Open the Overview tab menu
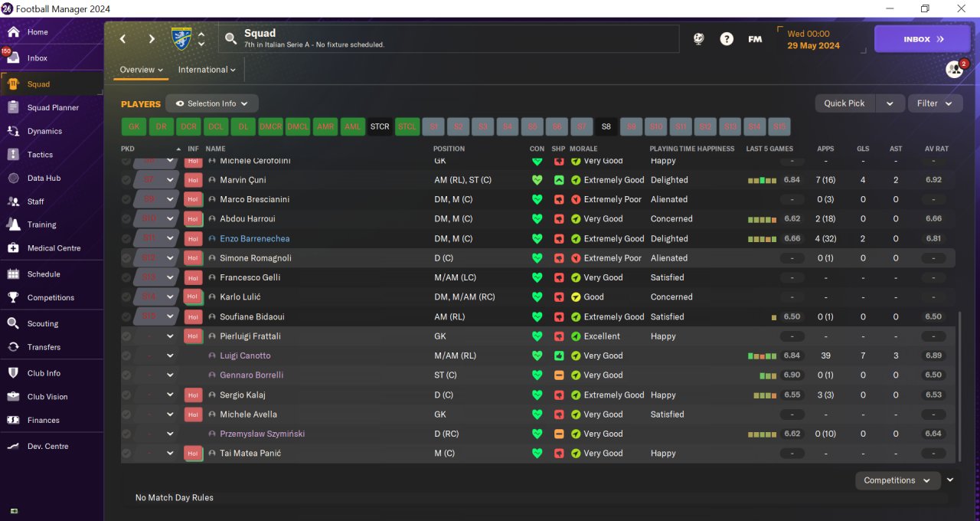980x521 pixels. pyautogui.click(x=142, y=70)
